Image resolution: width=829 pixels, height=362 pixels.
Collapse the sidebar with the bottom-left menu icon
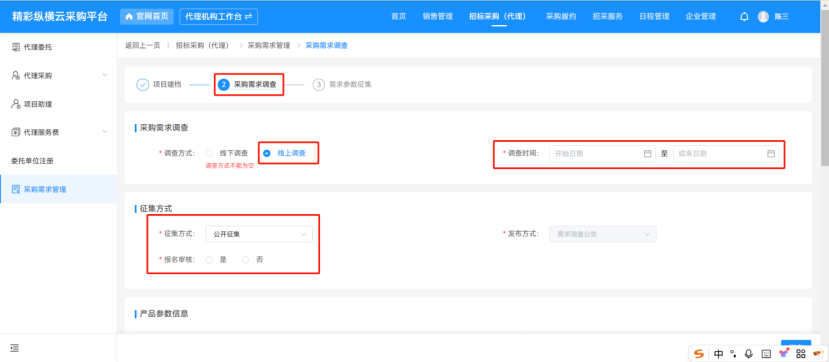coord(15,348)
